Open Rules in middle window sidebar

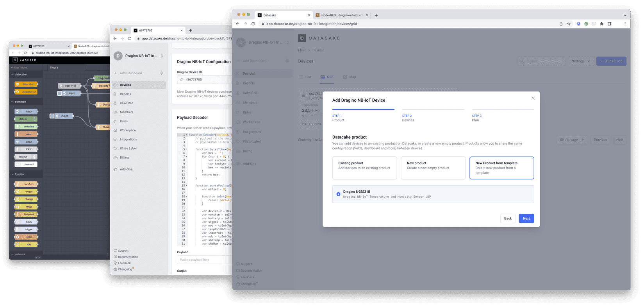[x=139, y=121]
